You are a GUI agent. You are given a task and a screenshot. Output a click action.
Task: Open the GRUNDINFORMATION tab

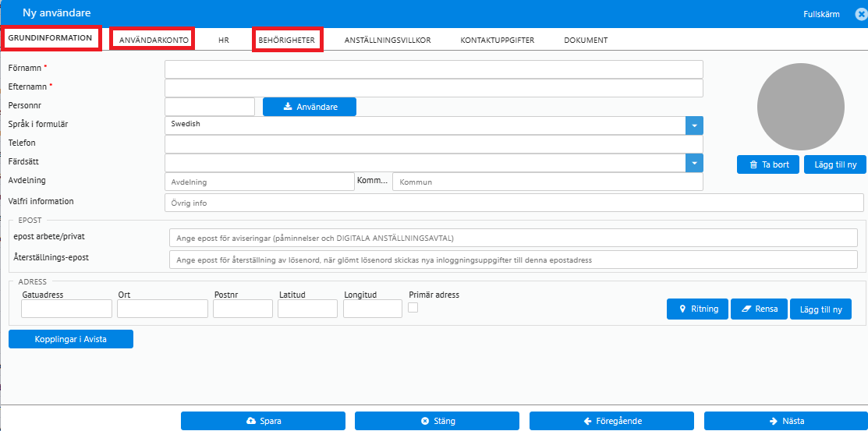click(51, 38)
